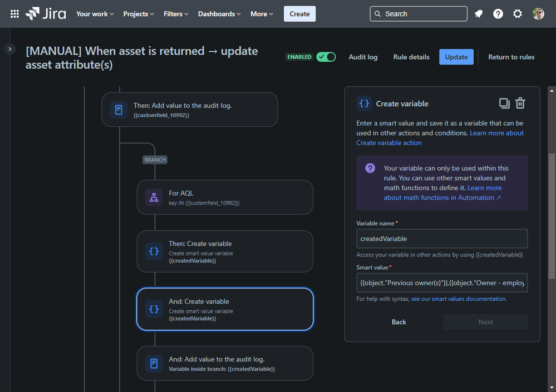Viewport: 556px width, 392px height.
Task: Click 'Access your variable in other actions' hint
Action: tap(439, 255)
